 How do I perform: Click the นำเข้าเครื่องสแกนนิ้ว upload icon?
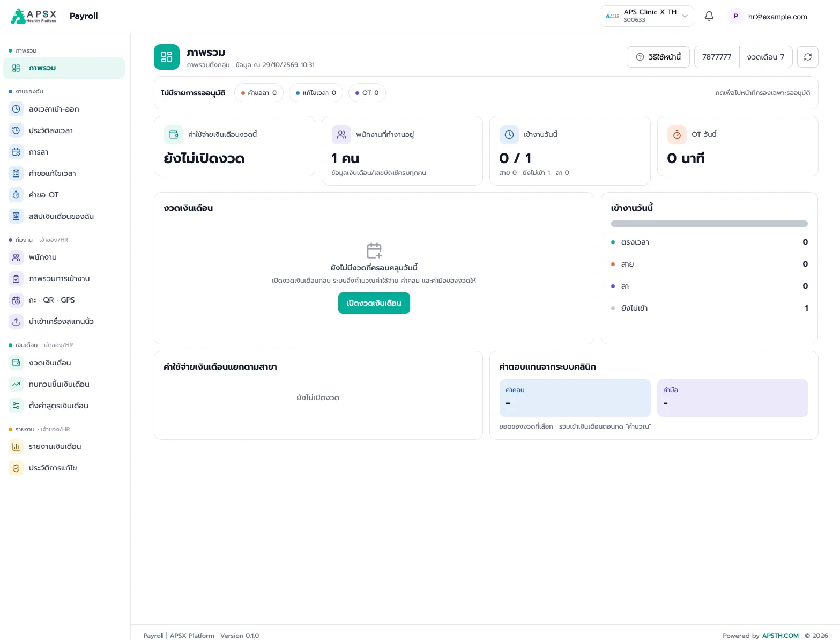coord(16,321)
